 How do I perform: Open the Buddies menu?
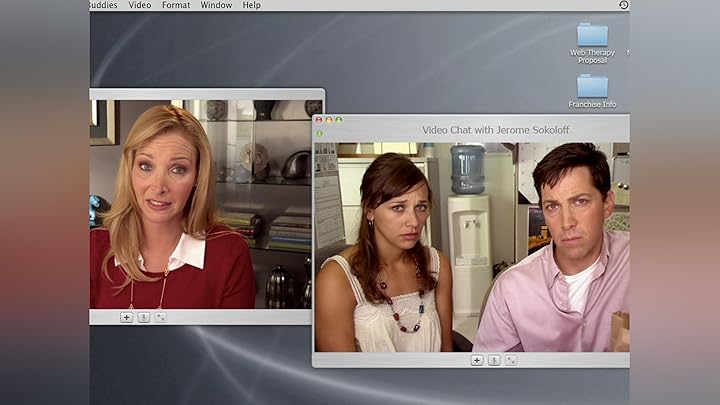point(103,5)
